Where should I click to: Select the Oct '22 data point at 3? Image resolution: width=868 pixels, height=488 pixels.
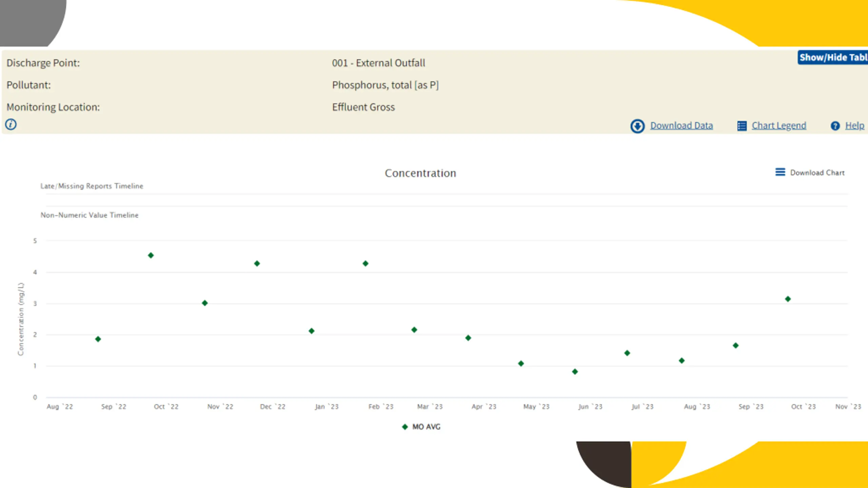[x=205, y=303]
